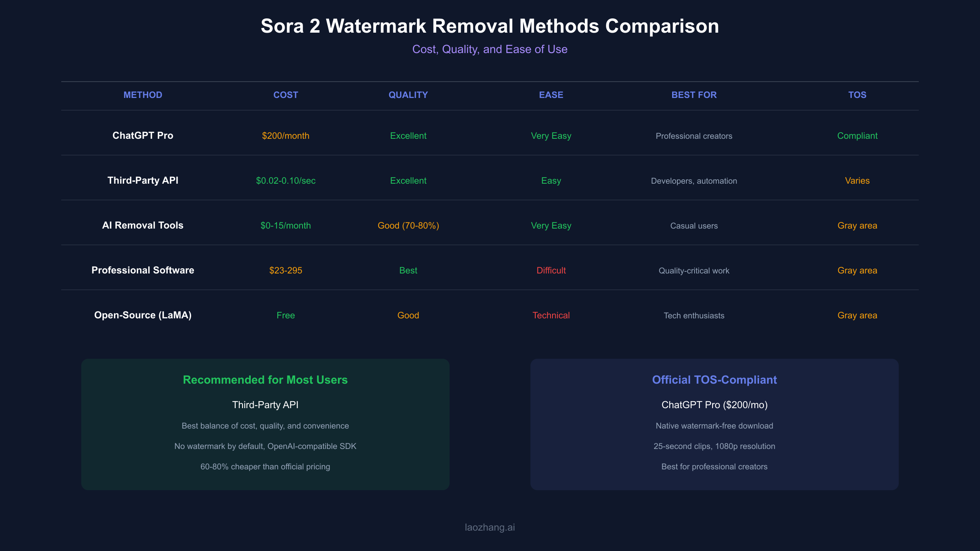Click the Compliant TOS status

[x=857, y=136]
